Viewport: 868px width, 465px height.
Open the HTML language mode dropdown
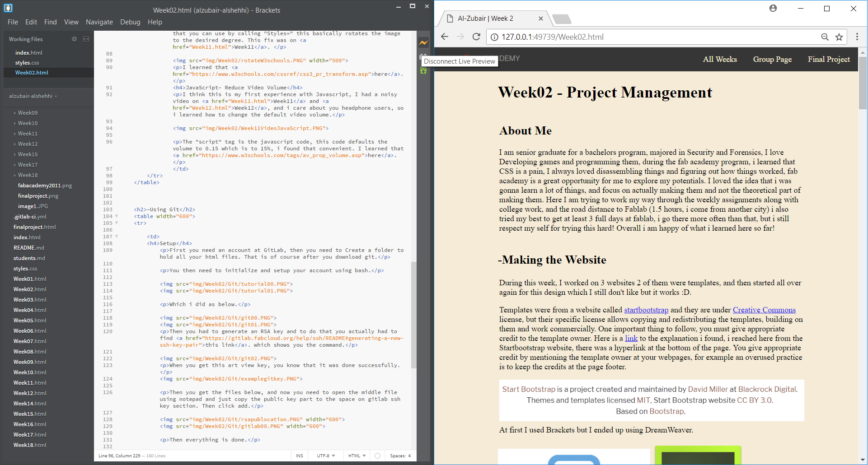357,456
